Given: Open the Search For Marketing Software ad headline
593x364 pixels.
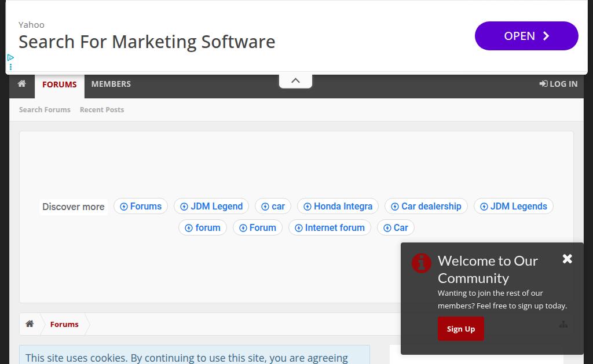Looking at the screenshot, I should click(147, 42).
